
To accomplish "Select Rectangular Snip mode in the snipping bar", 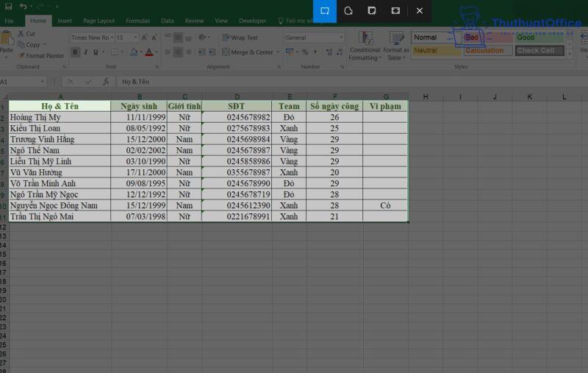I will pyautogui.click(x=325, y=11).
